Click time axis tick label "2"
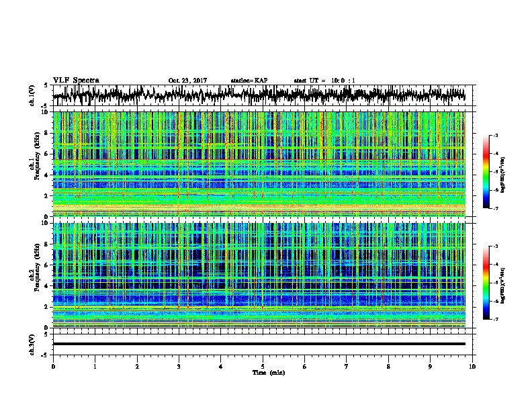532x411 pixels. coord(137,367)
